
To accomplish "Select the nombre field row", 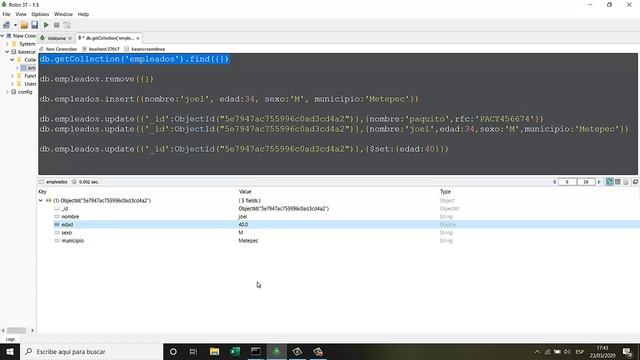I will pos(338,217).
